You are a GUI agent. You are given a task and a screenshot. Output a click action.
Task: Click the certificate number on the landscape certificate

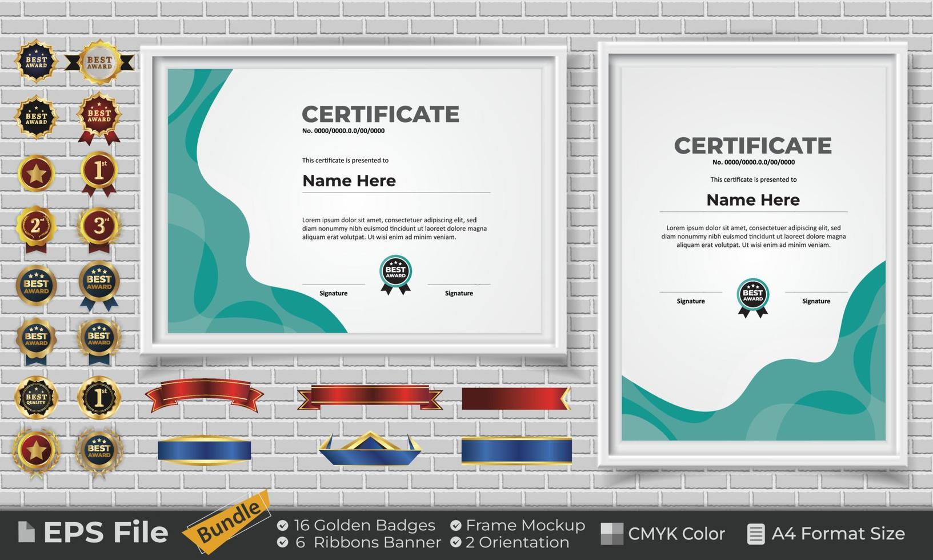click(x=343, y=131)
